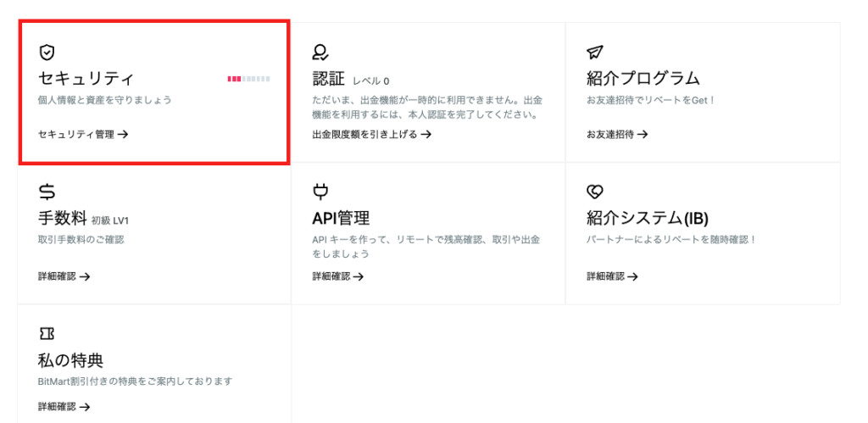868x423 pixels.
Task: Click the 紹介プログラム heading
Action: 643,78
